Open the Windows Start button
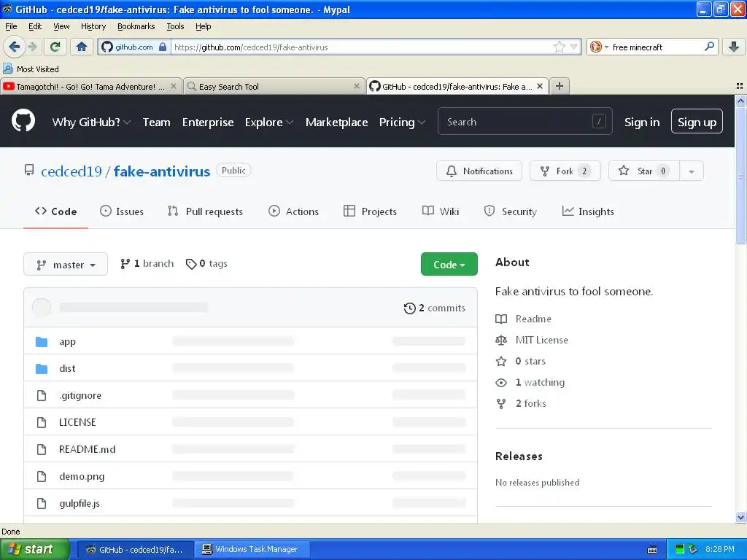 (x=34, y=549)
